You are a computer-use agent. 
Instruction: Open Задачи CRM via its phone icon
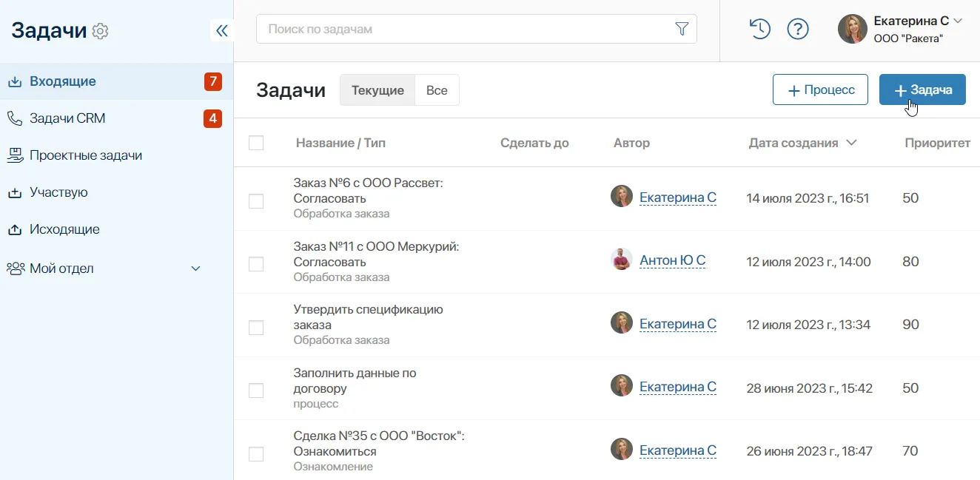pyautogui.click(x=16, y=118)
